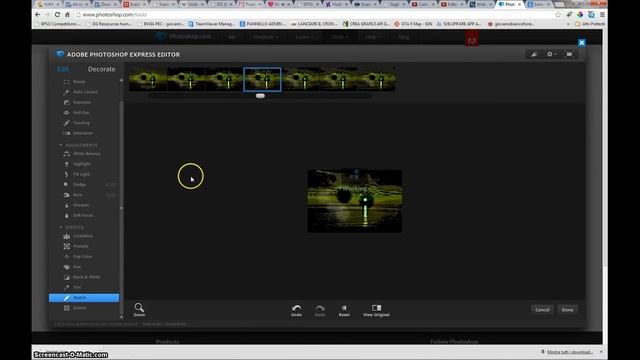640x360 pixels.
Task: Click the sidebar scrollbar up arrow
Action: click(x=121, y=81)
